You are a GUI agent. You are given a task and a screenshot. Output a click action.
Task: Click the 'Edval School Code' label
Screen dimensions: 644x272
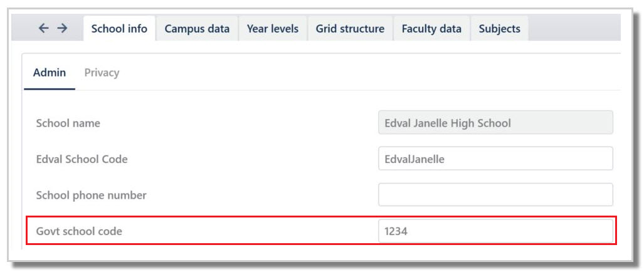tap(82, 159)
